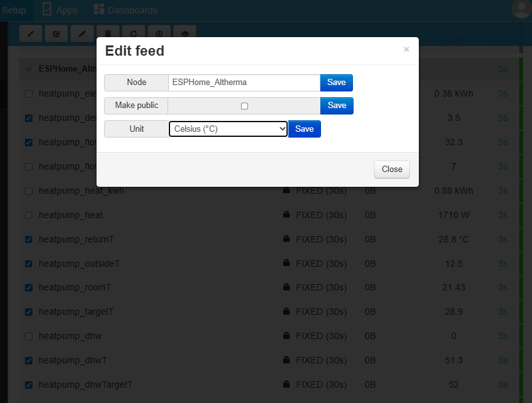
Task: Click the delete feed trash icon
Action: [x=107, y=33]
